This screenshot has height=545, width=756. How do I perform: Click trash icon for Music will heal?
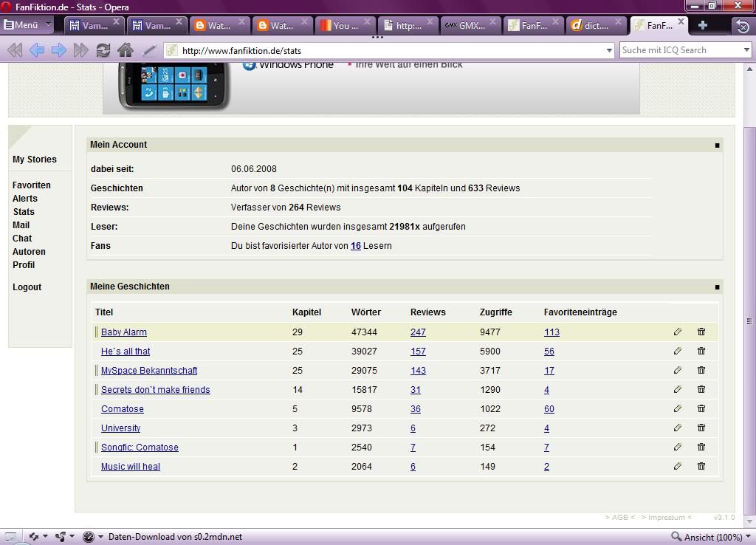(x=701, y=467)
